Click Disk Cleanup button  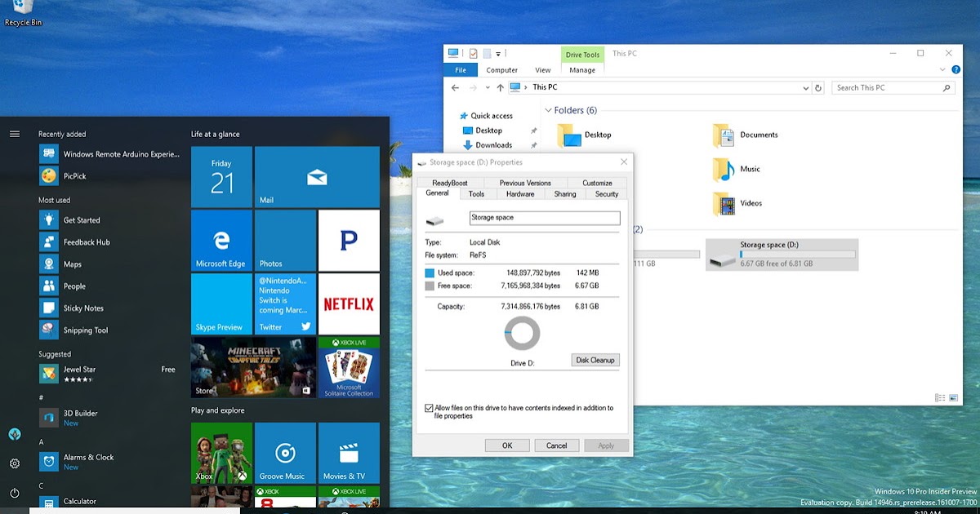tap(595, 360)
